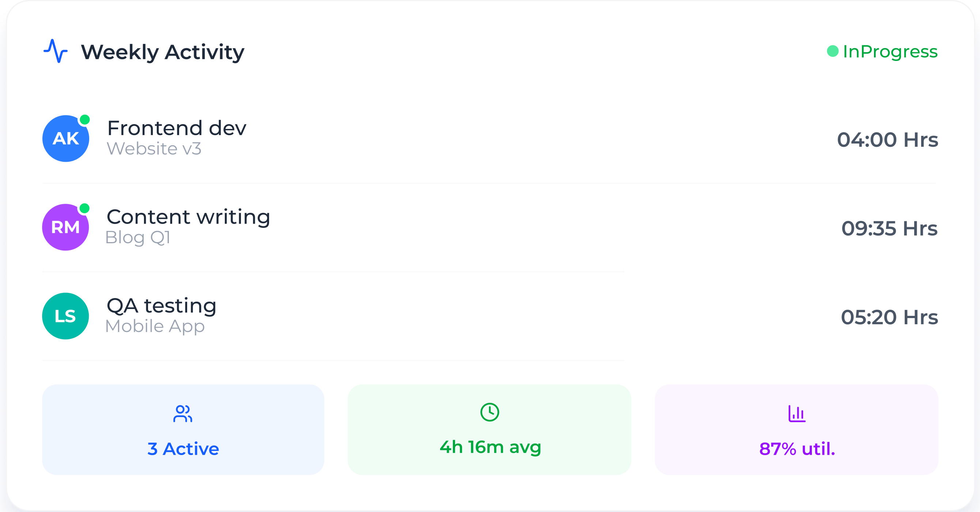Viewport: 980px width, 512px height.
Task: Click the users icon above 3 Active
Action: click(x=183, y=413)
